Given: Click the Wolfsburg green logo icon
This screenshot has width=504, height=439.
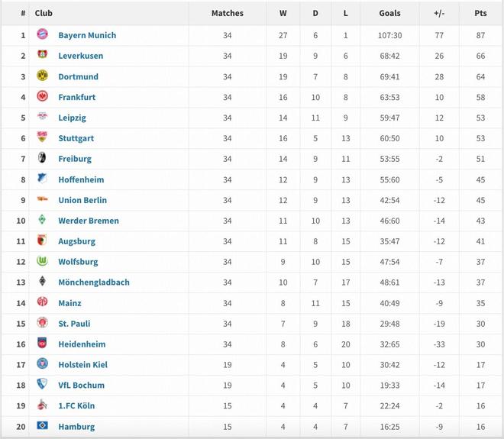Looking at the screenshot, I should pyautogui.click(x=42, y=261).
